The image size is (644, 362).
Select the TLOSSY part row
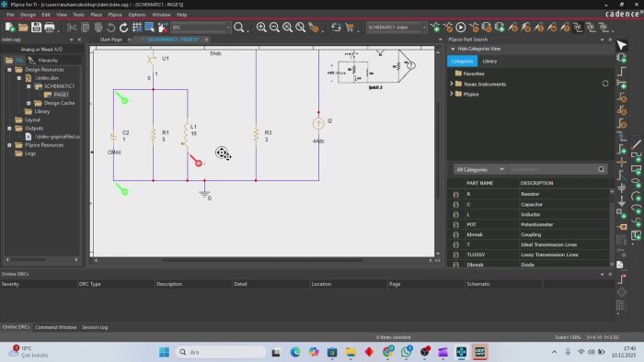(529, 255)
